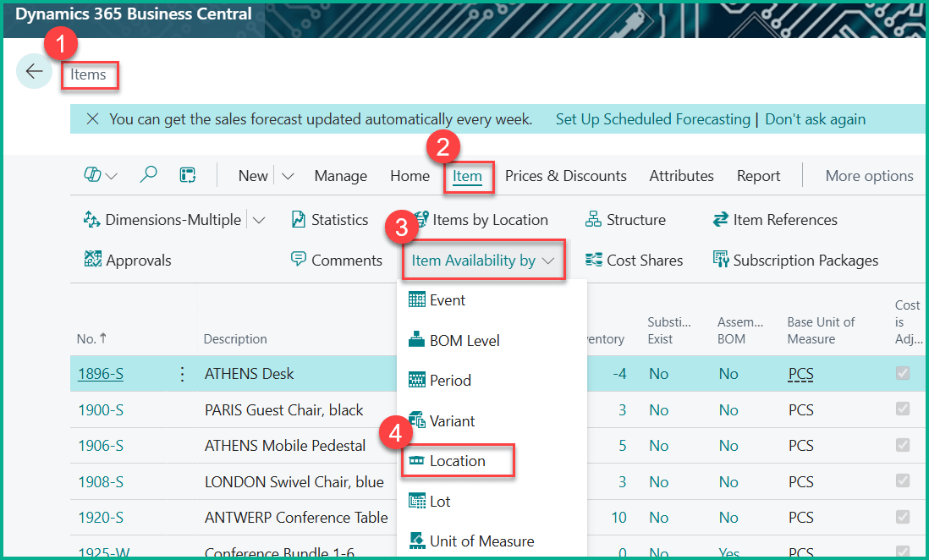Click the Items page title
Image resolution: width=929 pixels, height=560 pixels.
88,74
